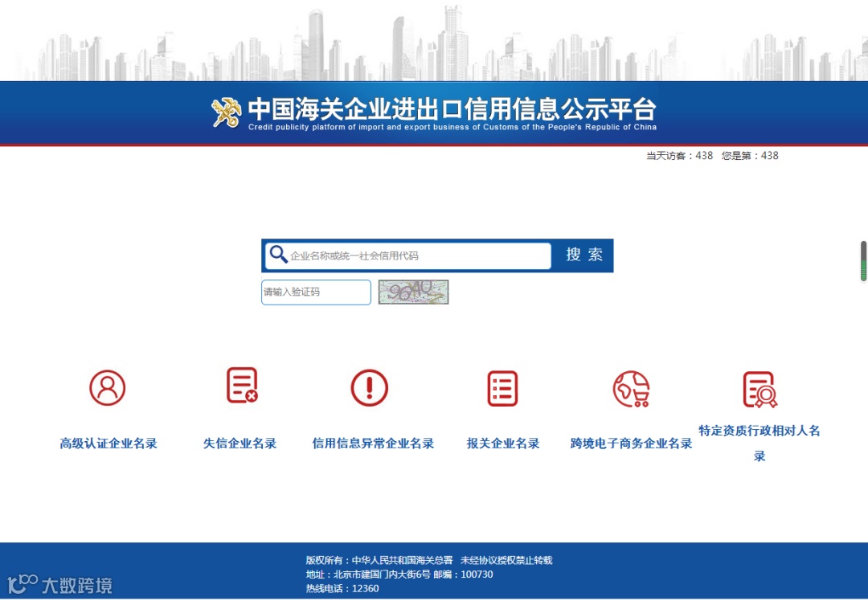The height and width of the screenshot is (601, 868).
Task: Click the customs emblem logo in the header
Action: pos(227,112)
